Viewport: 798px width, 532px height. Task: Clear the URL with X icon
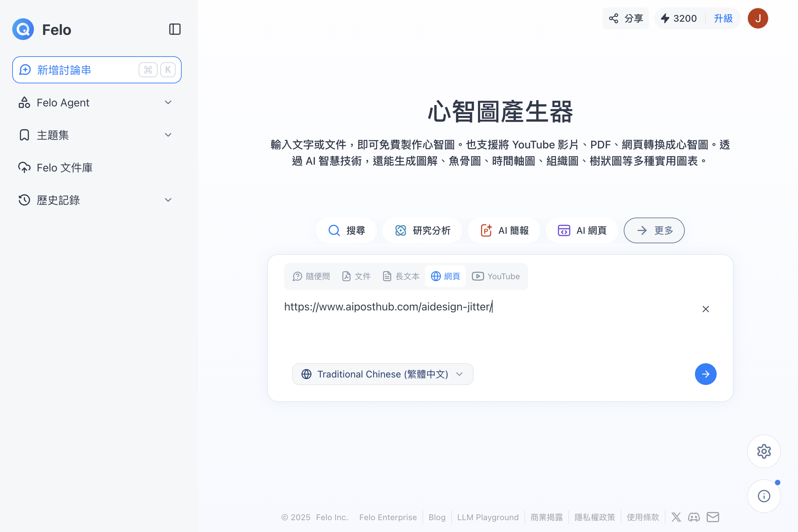(705, 309)
